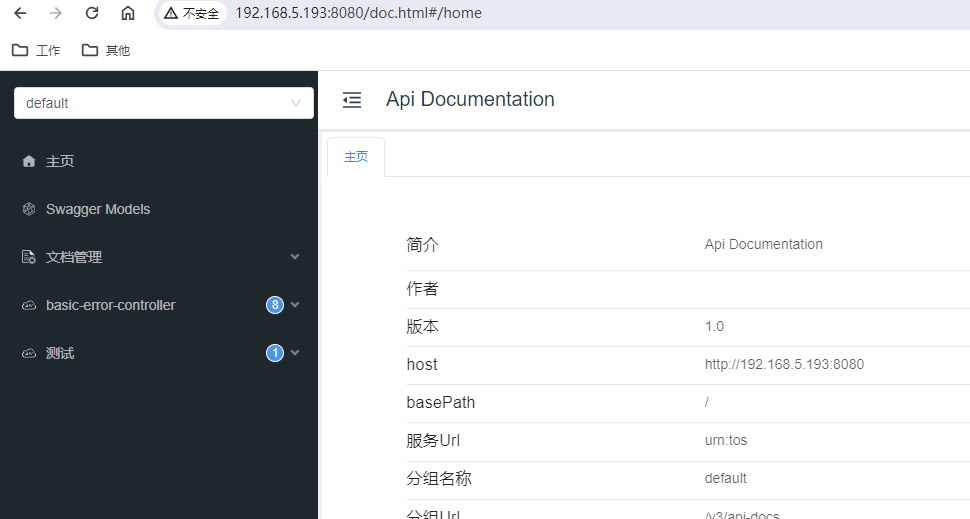Click the 版本 value 1.0
Image resolution: width=970 pixels, height=519 pixels.
click(714, 326)
